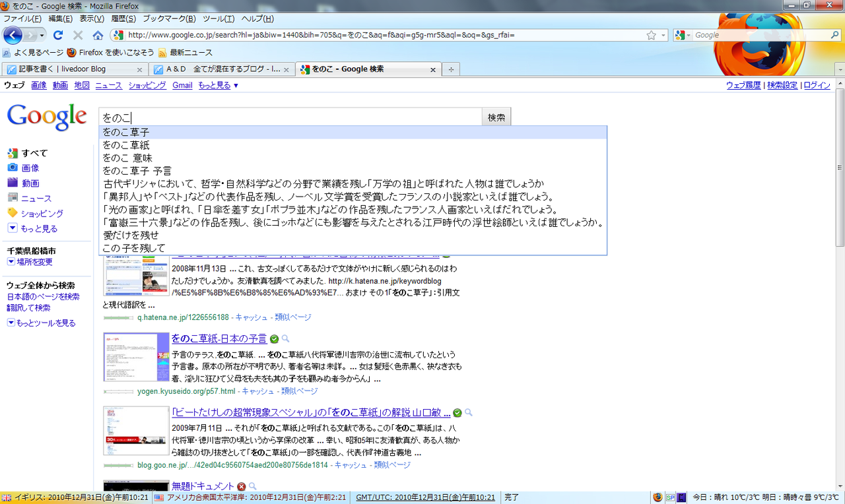Image resolution: width=845 pixels, height=504 pixels.
Task: Open the をのこ草紙-日本の予言 result
Action: click(x=219, y=338)
